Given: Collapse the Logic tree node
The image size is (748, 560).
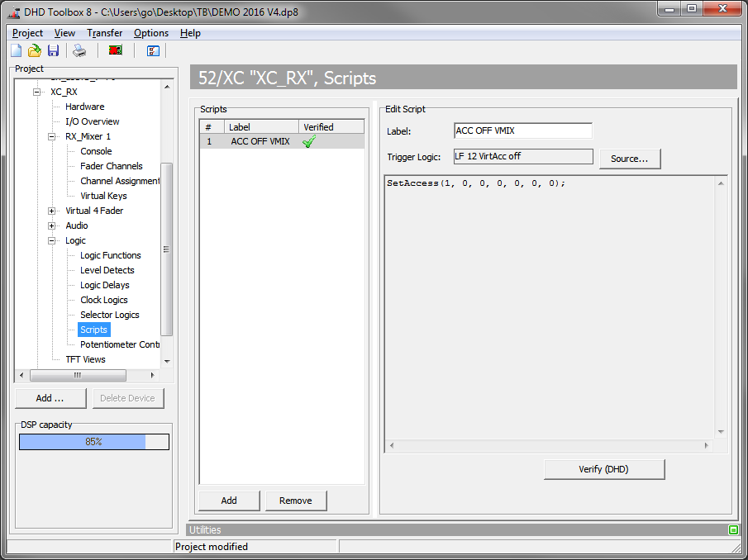Looking at the screenshot, I should (x=51, y=240).
